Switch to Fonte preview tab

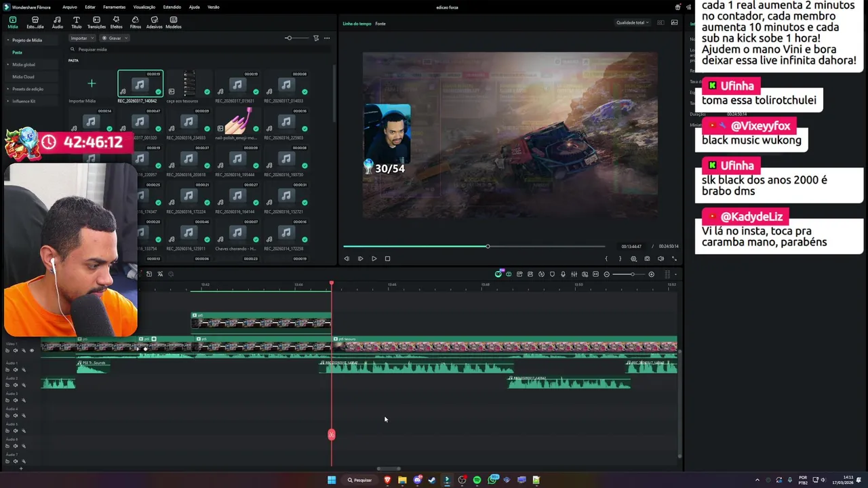click(380, 24)
